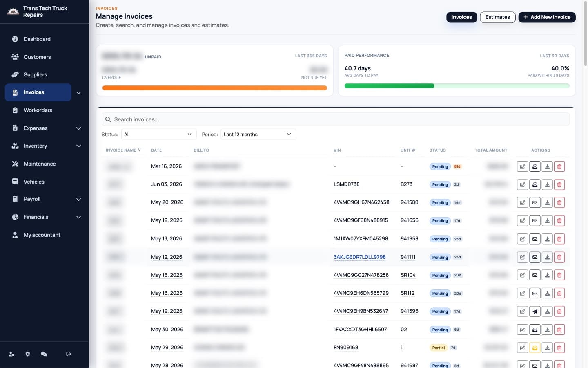Switch to the Estimates tab
This screenshot has height=368, width=588.
[x=497, y=17]
